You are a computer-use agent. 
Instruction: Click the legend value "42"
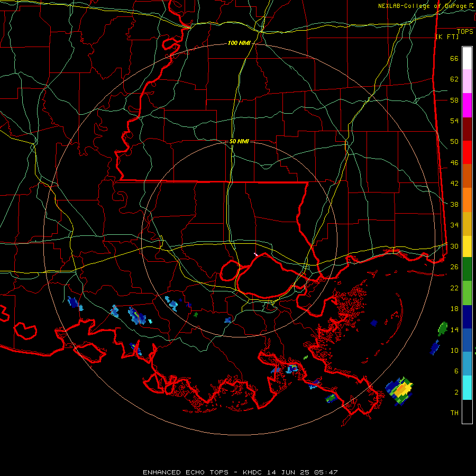(454, 183)
